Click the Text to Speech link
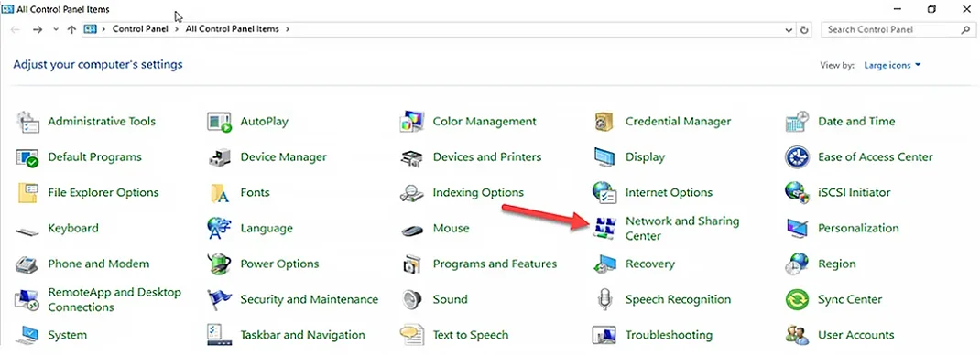This screenshot has height=355, width=980. pyautogui.click(x=471, y=335)
